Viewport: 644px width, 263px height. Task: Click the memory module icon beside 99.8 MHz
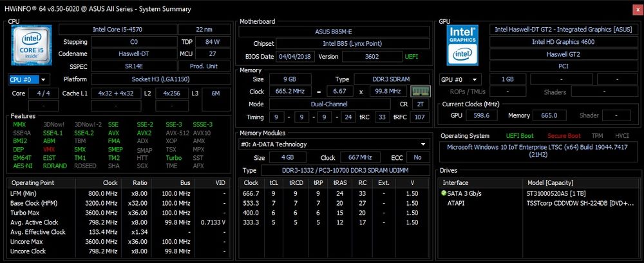pyautogui.click(x=421, y=92)
